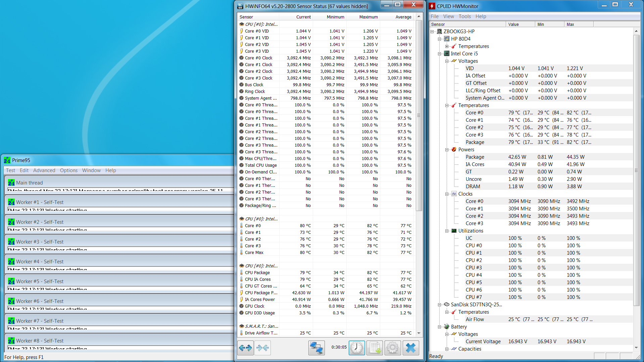
Task: Click CPU chip icon beside Intel Core i5
Action: coord(447,54)
